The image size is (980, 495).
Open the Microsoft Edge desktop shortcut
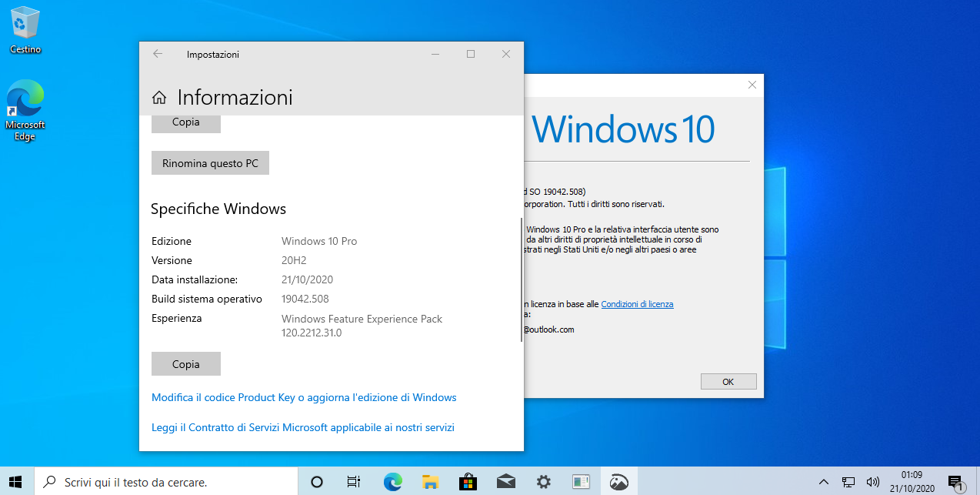(25, 110)
